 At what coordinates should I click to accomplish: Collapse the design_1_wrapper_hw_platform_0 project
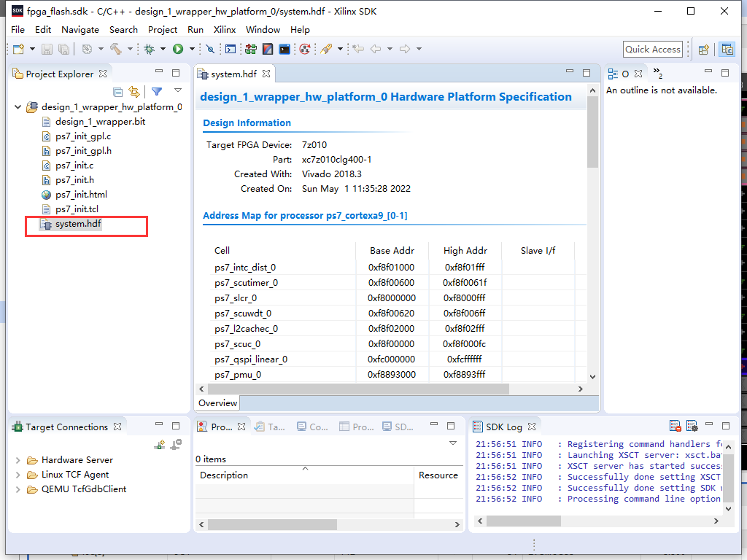(x=18, y=107)
